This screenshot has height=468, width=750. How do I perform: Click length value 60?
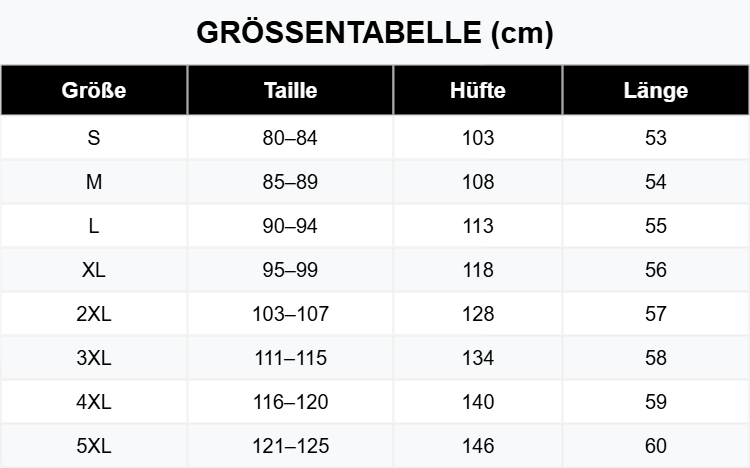656,446
